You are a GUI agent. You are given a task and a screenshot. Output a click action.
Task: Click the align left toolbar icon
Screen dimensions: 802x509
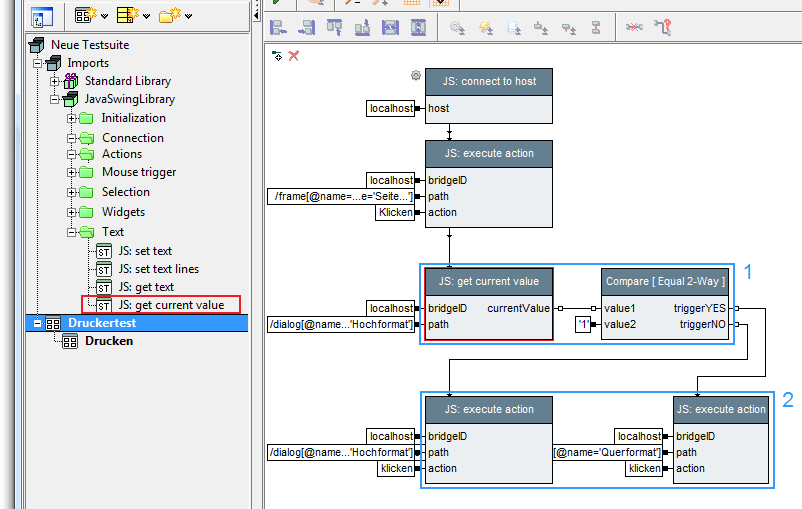[280, 28]
